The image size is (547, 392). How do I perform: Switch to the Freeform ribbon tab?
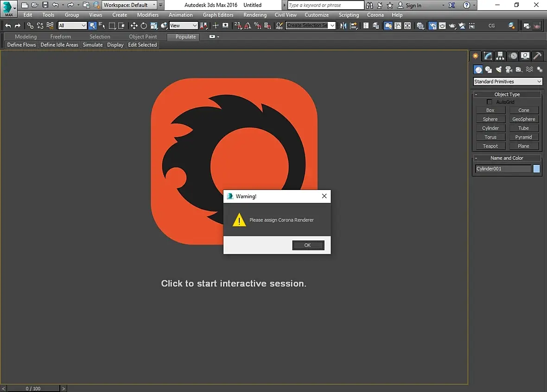61,37
